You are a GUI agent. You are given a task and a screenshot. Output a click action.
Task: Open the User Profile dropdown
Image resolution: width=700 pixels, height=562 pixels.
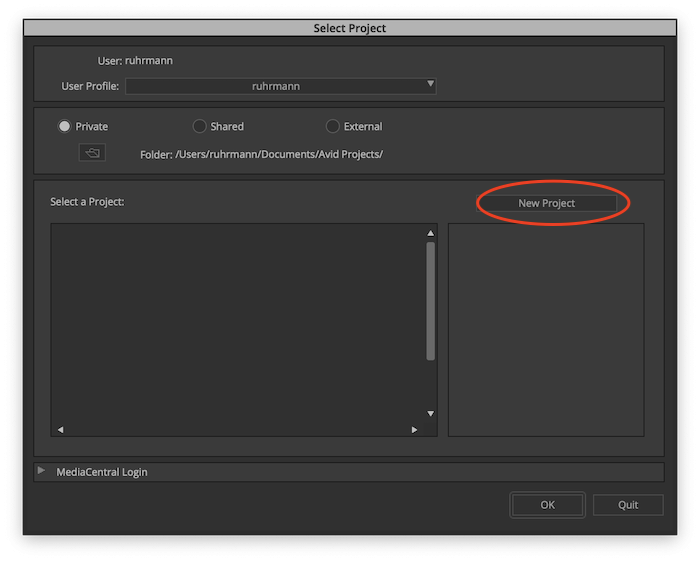coord(280,86)
